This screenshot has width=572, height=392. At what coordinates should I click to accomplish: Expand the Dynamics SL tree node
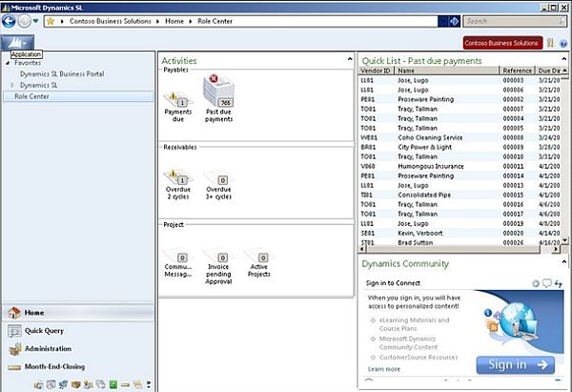pos(12,85)
